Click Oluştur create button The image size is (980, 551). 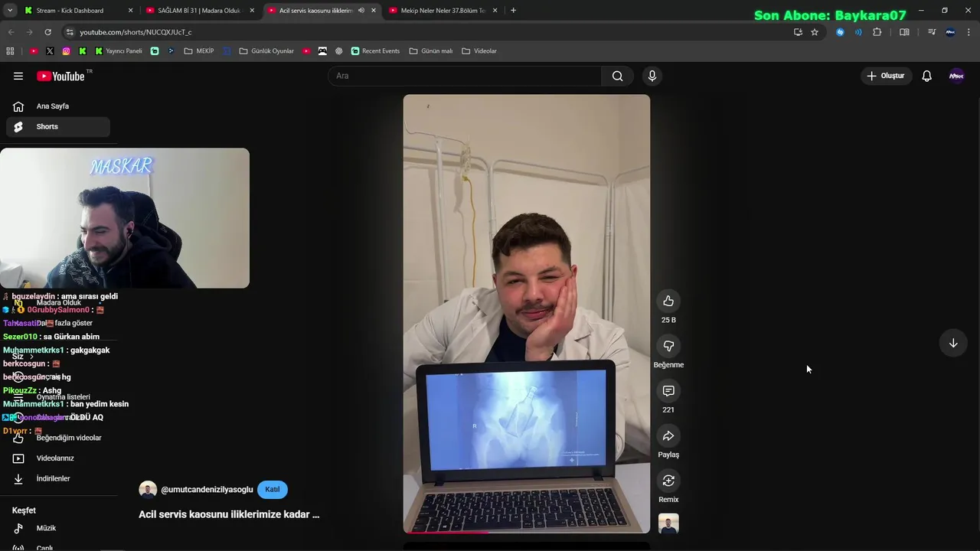click(886, 76)
